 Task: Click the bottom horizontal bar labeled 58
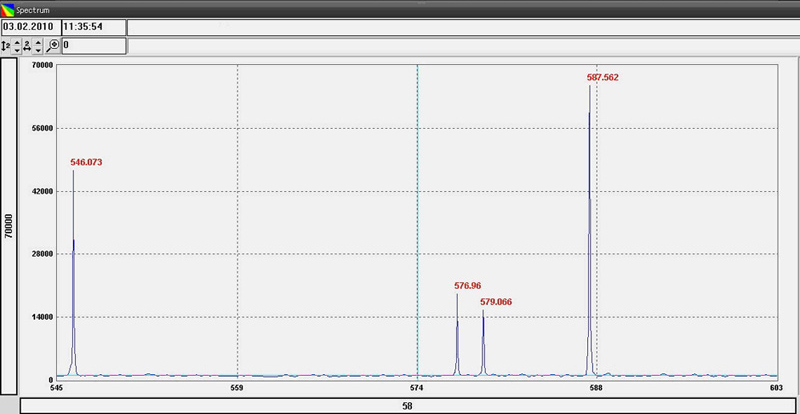pos(407,406)
